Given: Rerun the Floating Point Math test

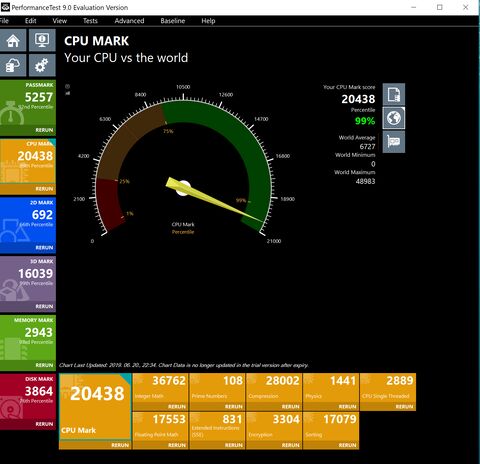Looking at the screenshot, I should tap(177, 445).
